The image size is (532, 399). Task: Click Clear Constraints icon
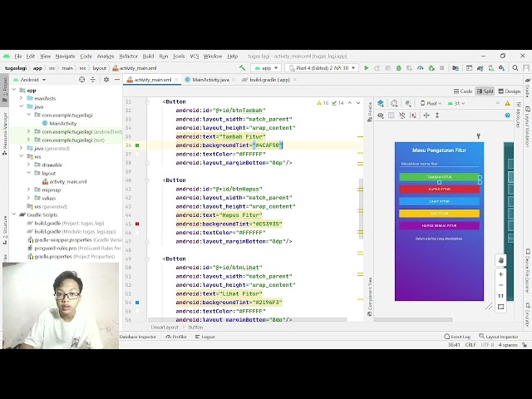coord(413,116)
